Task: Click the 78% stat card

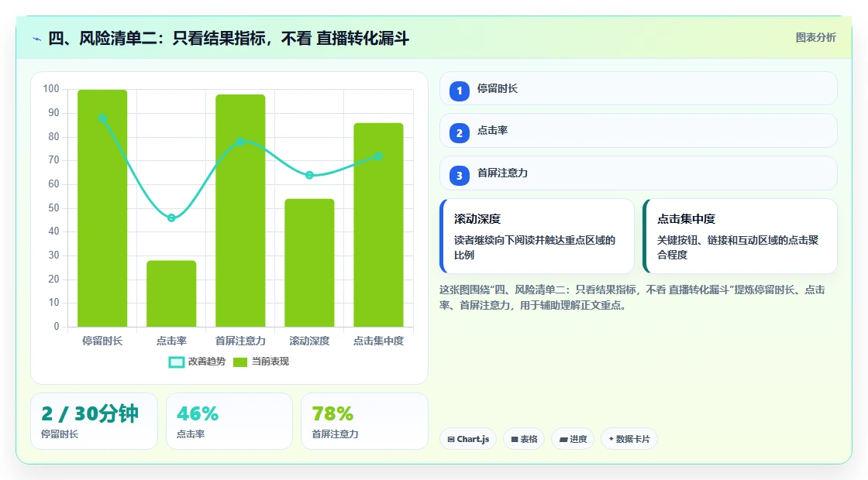Action: click(x=365, y=421)
